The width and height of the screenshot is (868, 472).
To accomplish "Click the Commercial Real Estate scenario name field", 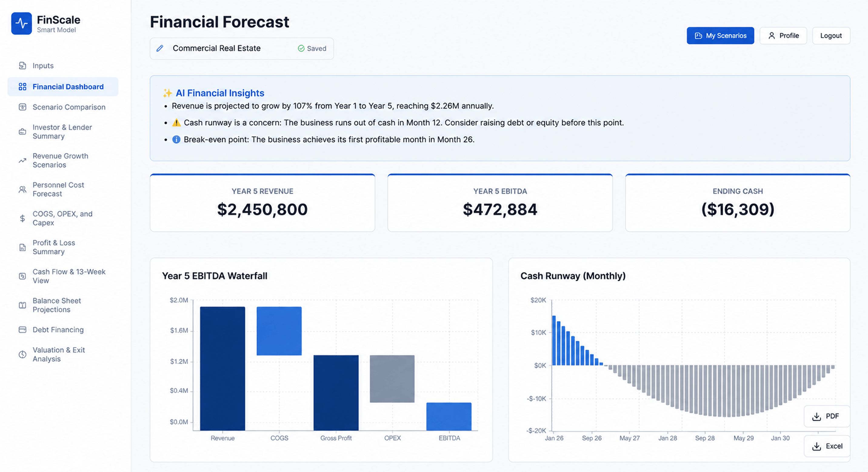I will (242, 48).
